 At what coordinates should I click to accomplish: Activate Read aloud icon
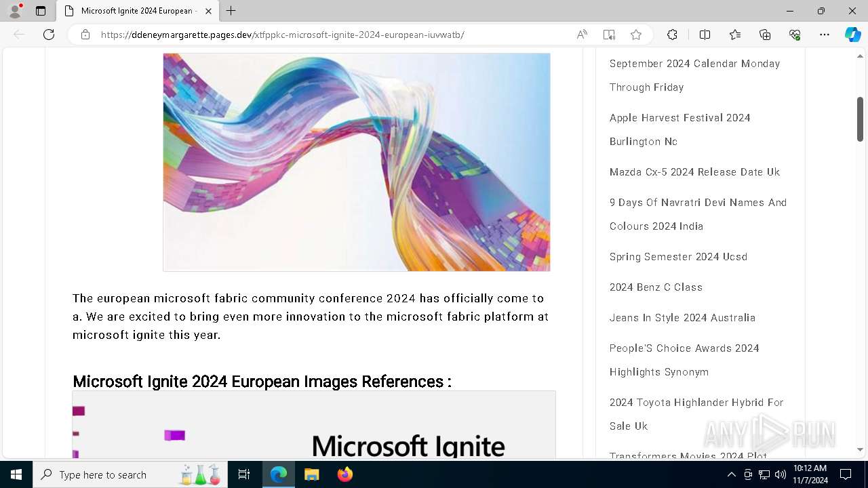click(582, 35)
